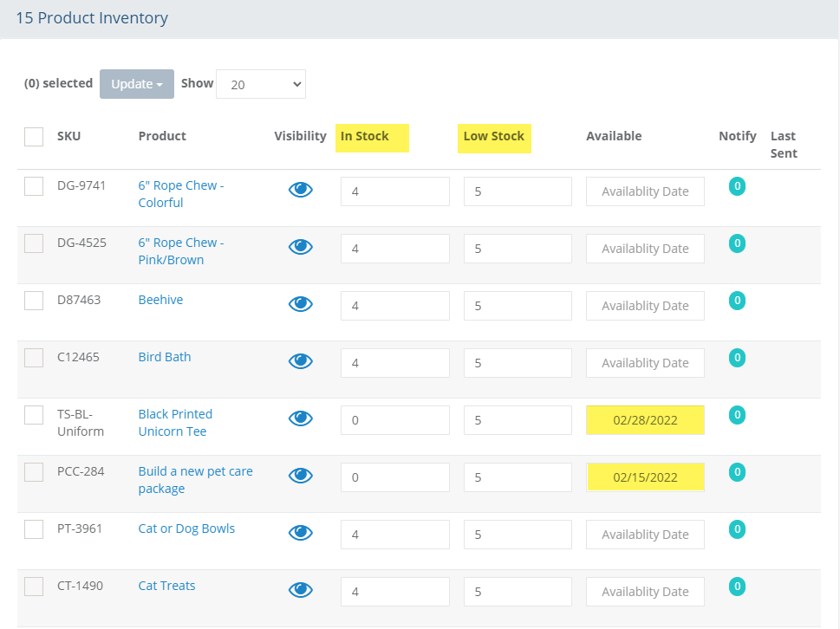Open the Build a new pet care package link
Viewport: 840px width, 629px height.
pos(195,480)
